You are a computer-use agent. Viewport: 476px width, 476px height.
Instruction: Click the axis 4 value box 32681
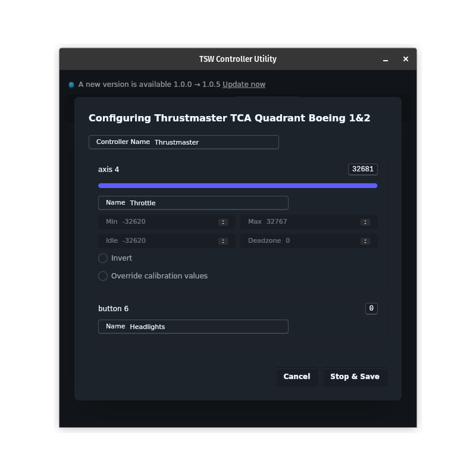(363, 169)
